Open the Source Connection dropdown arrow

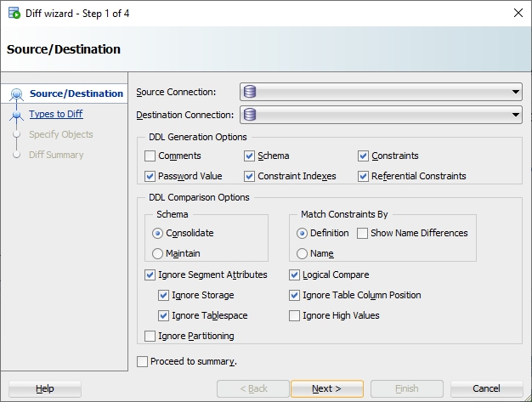(x=515, y=92)
